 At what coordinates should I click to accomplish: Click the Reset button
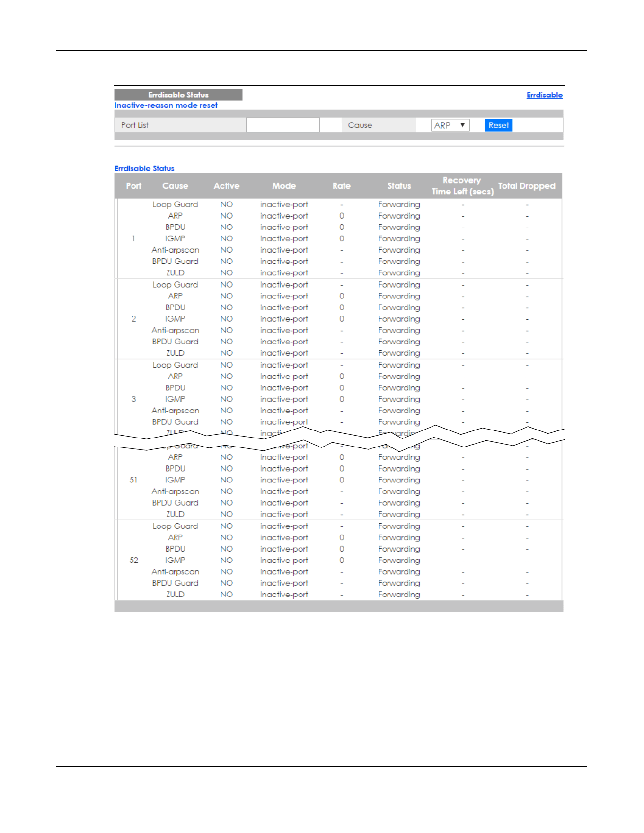point(498,125)
